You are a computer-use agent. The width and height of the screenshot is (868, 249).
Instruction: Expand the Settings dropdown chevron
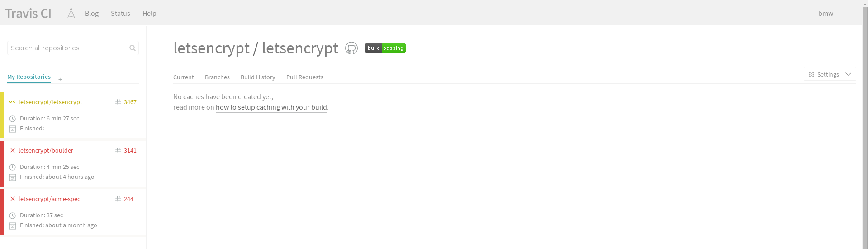[849, 74]
